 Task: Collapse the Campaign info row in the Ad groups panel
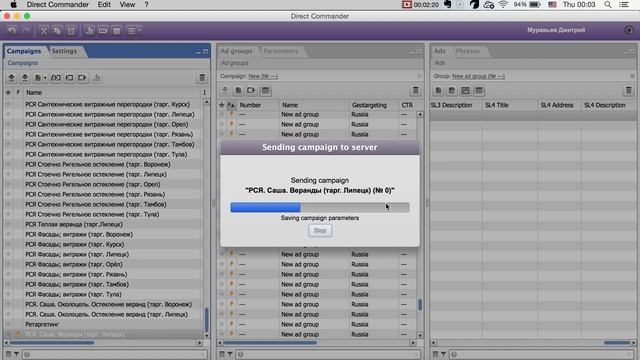(419, 76)
